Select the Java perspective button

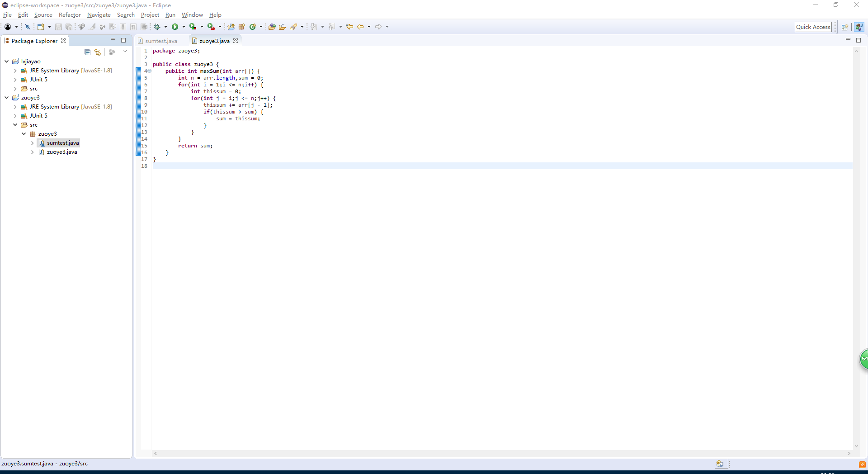tap(859, 27)
